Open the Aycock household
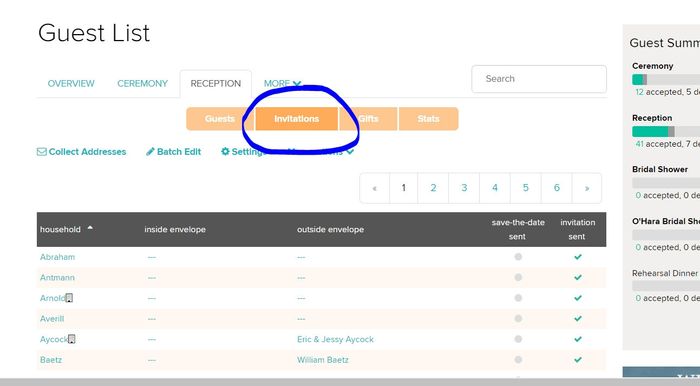Screen dimensions: 700x386 pos(54,339)
